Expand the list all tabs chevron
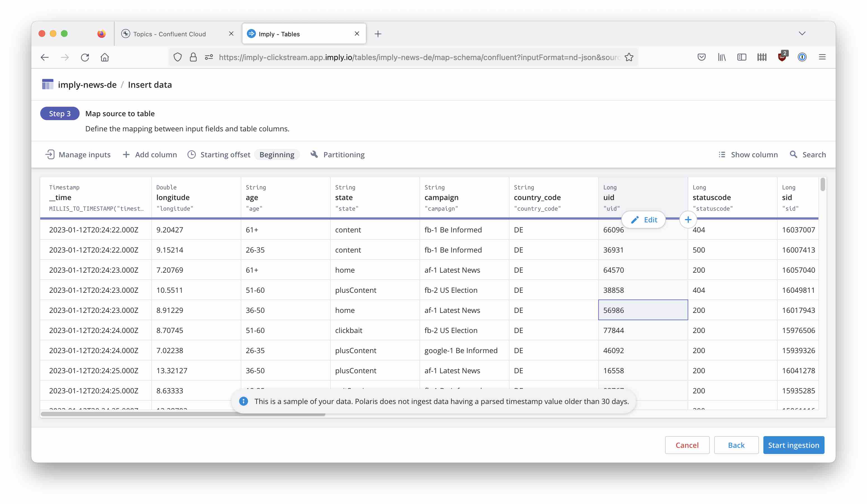 [802, 33]
